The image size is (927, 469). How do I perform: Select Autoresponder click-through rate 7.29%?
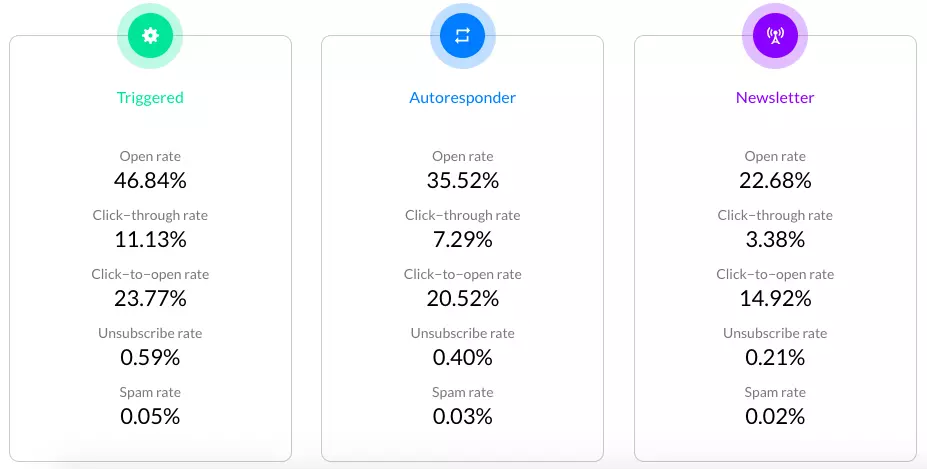tap(462, 240)
